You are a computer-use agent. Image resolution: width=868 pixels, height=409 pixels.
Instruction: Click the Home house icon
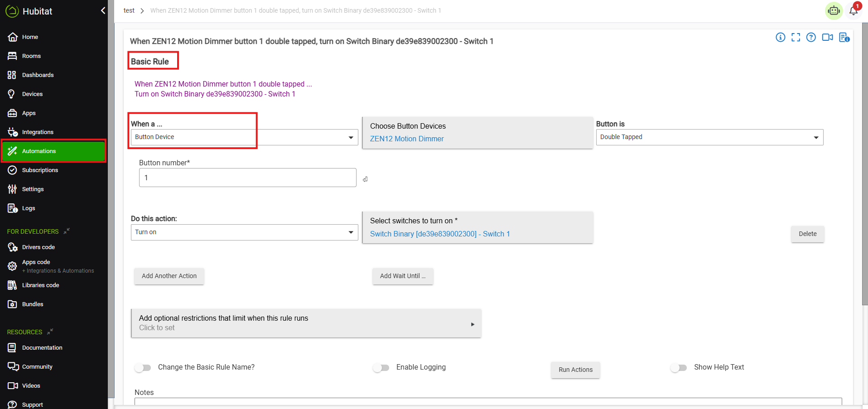[x=13, y=37]
